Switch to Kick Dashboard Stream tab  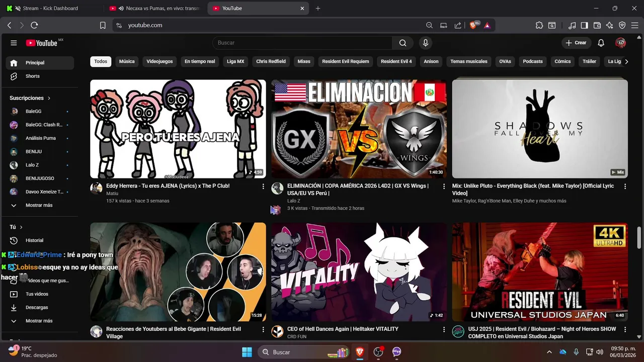[x=50, y=8]
